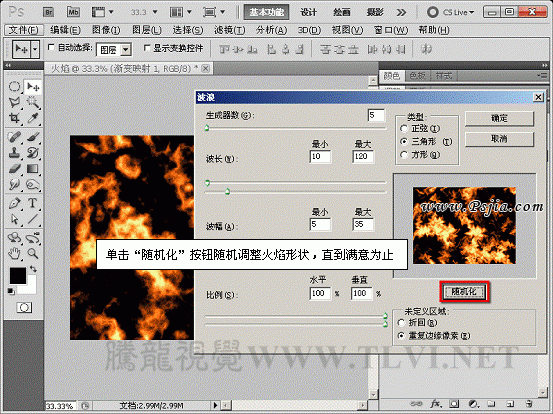Screen dimensions: 553x414
Task: Open the status bar info flyout arrow
Action: click(215, 406)
